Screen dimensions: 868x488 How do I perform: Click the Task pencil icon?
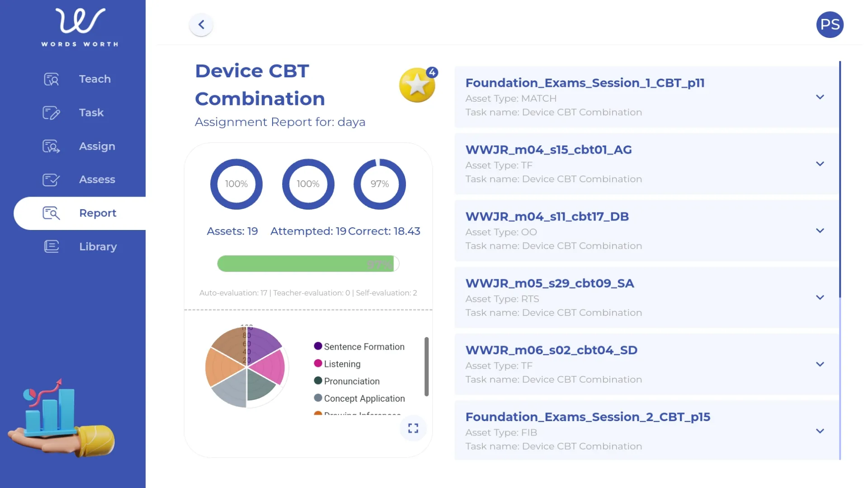click(51, 113)
